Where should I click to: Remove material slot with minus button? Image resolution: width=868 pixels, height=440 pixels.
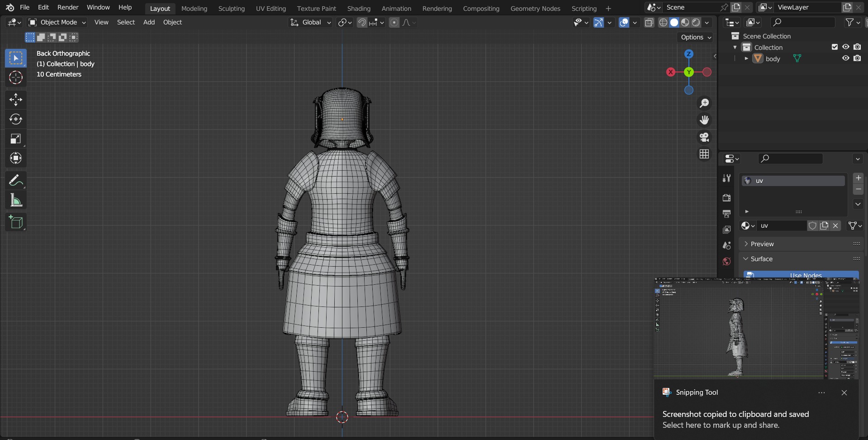pos(858,189)
